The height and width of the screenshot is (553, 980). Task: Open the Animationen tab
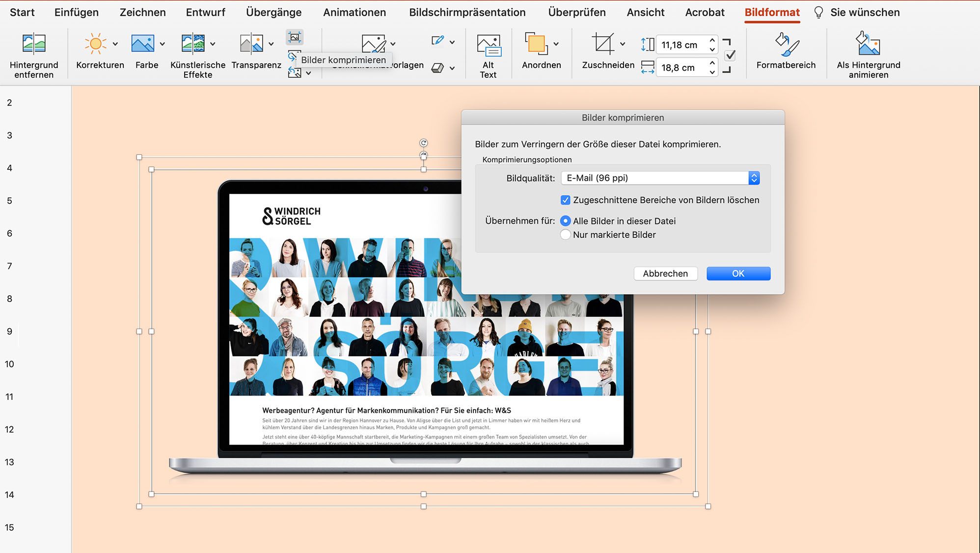point(354,12)
